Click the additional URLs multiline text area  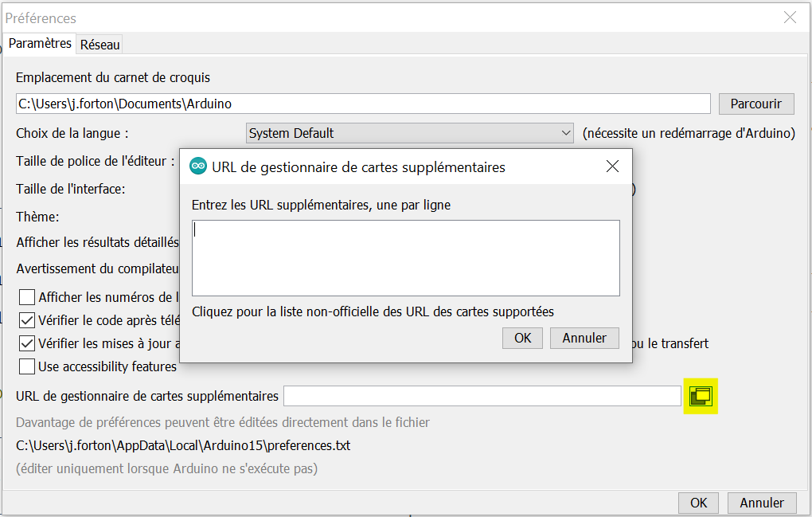click(x=406, y=258)
